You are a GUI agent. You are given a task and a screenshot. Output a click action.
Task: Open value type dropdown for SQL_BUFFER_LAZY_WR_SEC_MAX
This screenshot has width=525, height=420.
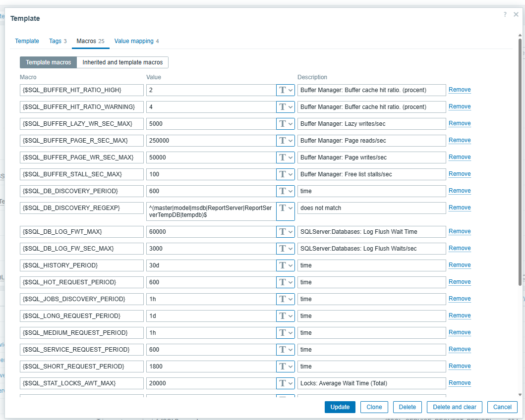click(x=285, y=124)
